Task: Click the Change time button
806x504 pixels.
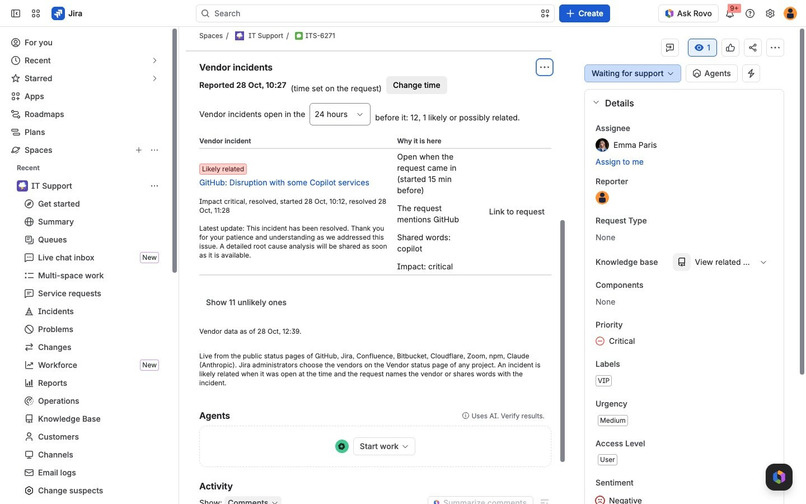Action: (x=416, y=85)
